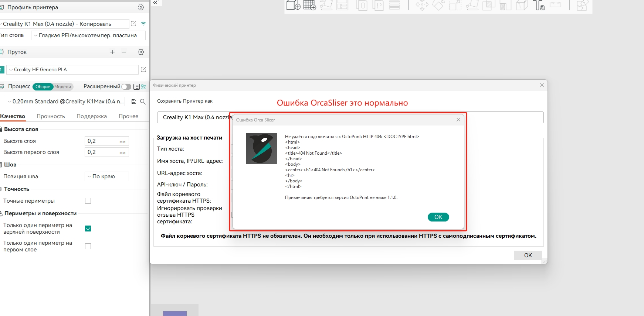Open the Assembly view puzzle icon
644x316 pixels.
point(582,5)
